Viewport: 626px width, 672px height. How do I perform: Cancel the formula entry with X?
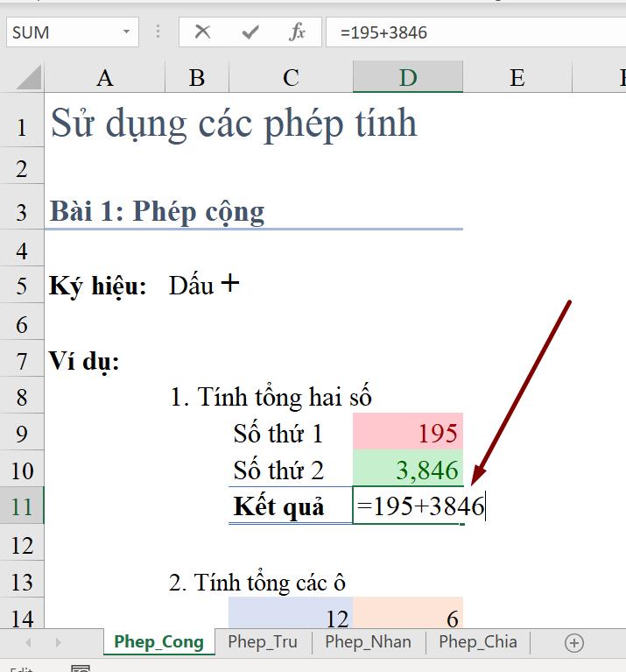pos(202,32)
